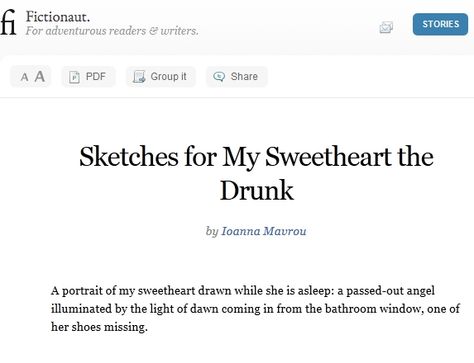Select the 'Share' text label
Viewport: 474px width, 363px height.
click(x=244, y=76)
